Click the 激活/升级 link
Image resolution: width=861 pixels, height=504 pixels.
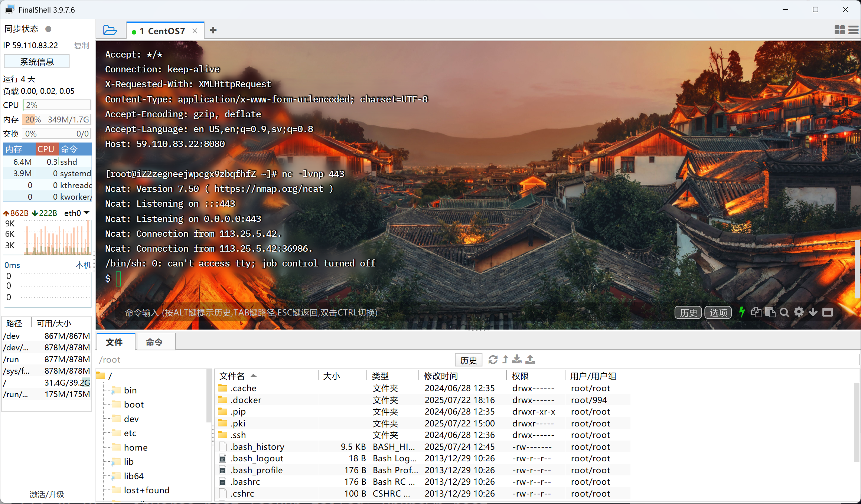tap(47, 494)
